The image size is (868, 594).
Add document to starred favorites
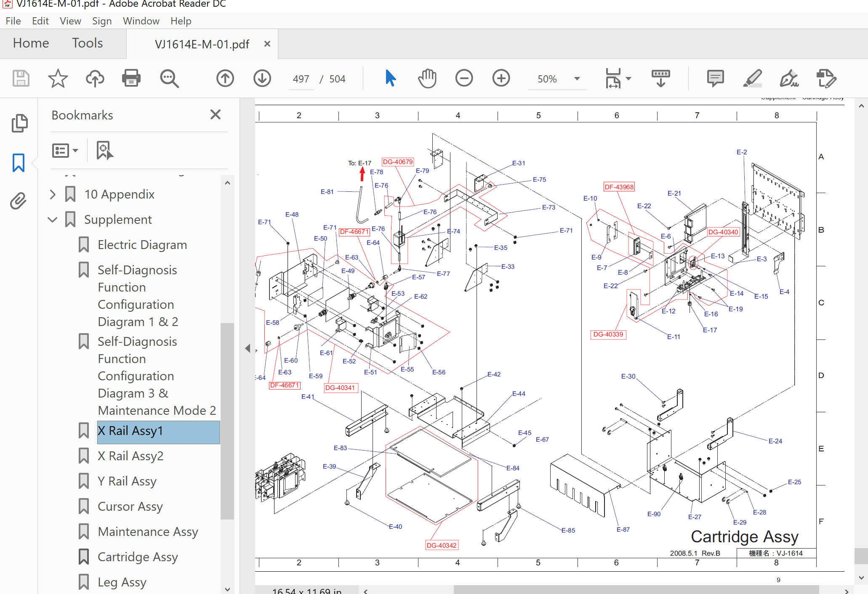pos(58,78)
